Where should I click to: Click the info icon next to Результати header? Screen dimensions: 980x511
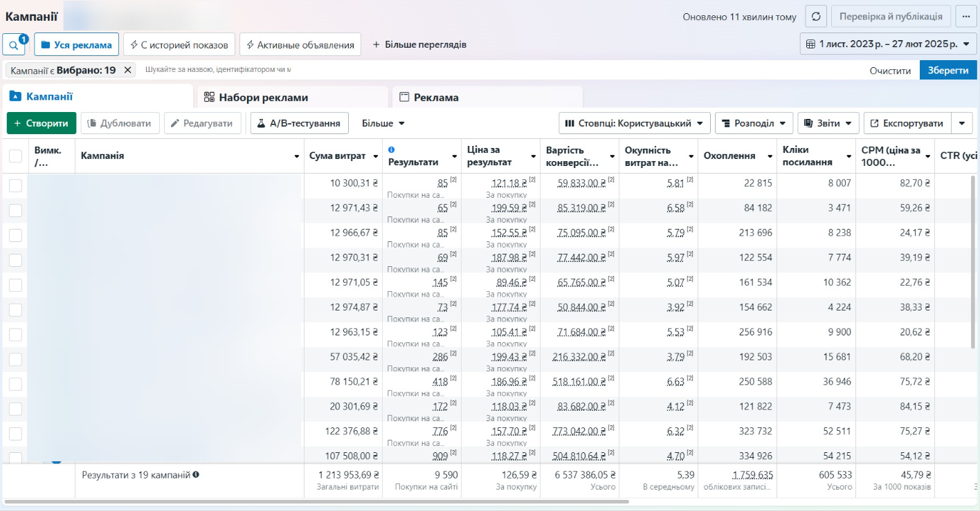(392, 149)
